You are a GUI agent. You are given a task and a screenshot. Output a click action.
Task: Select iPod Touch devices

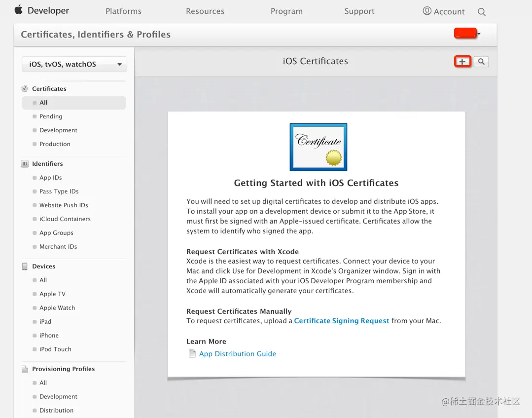click(55, 349)
